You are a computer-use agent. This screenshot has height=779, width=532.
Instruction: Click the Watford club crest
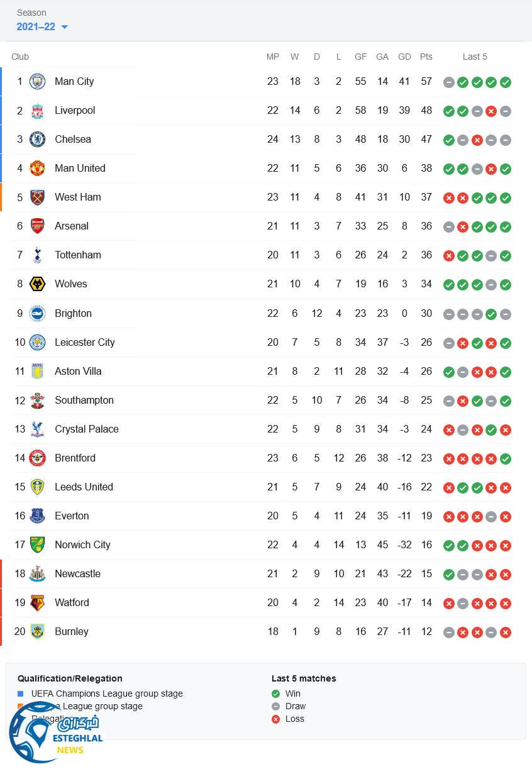coord(37,603)
